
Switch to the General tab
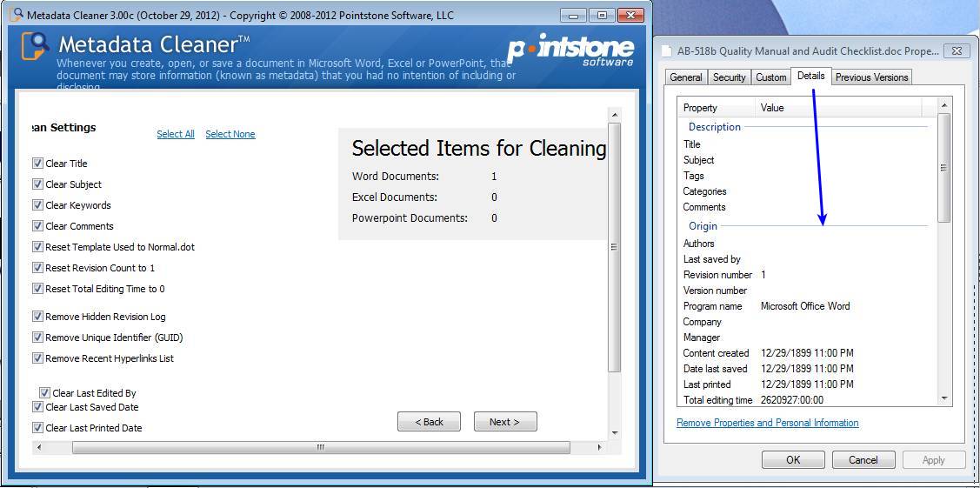(x=686, y=77)
